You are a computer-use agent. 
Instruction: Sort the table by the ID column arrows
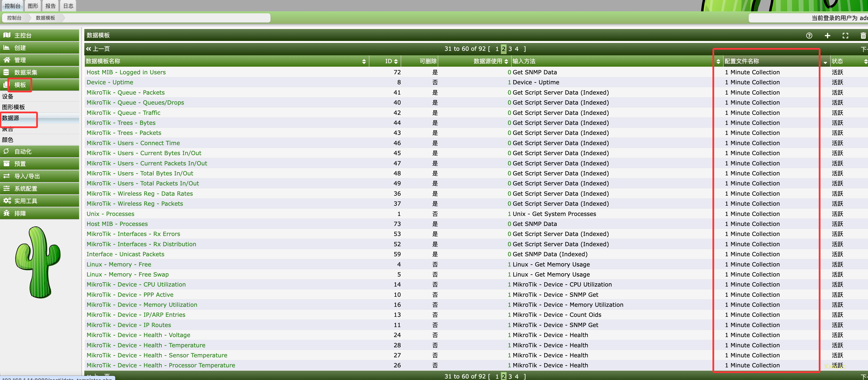[396, 61]
